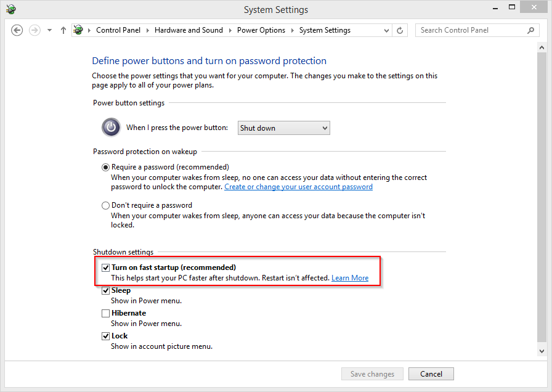Uncheck the Lock checkbox

[105, 336]
